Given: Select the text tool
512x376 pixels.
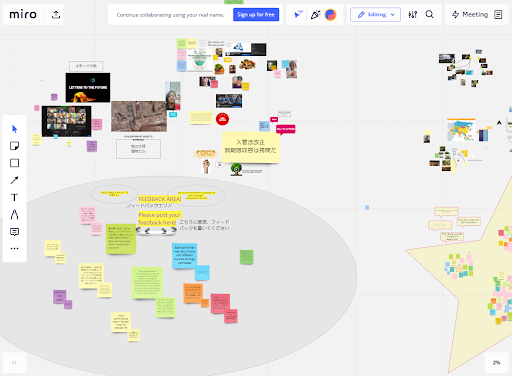Looking at the screenshot, I should [x=14, y=197].
